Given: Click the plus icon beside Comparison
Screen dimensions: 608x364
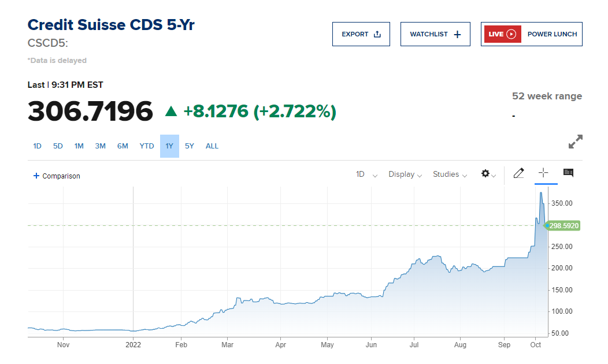Looking at the screenshot, I should tap(36, 176).
